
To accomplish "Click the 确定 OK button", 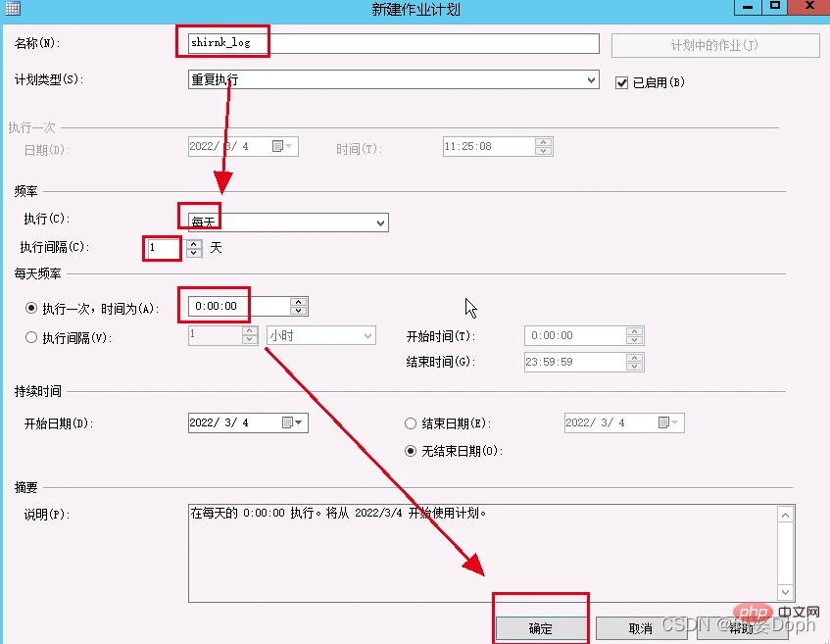I will [x=541, y=628].
